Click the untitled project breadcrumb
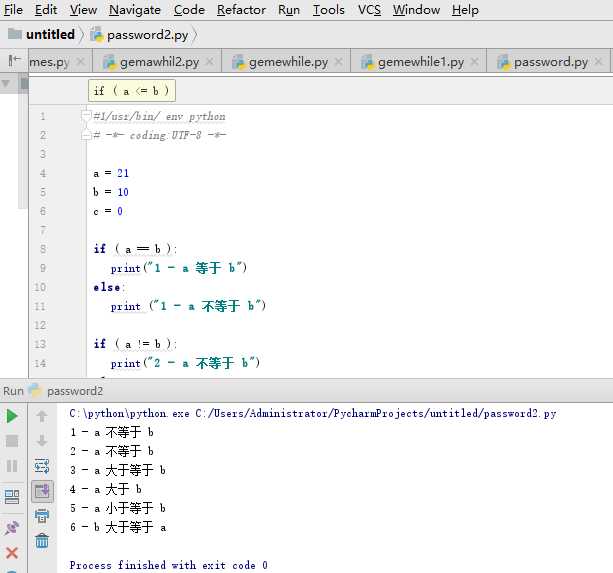613x573 pixels. coord(42,34)
